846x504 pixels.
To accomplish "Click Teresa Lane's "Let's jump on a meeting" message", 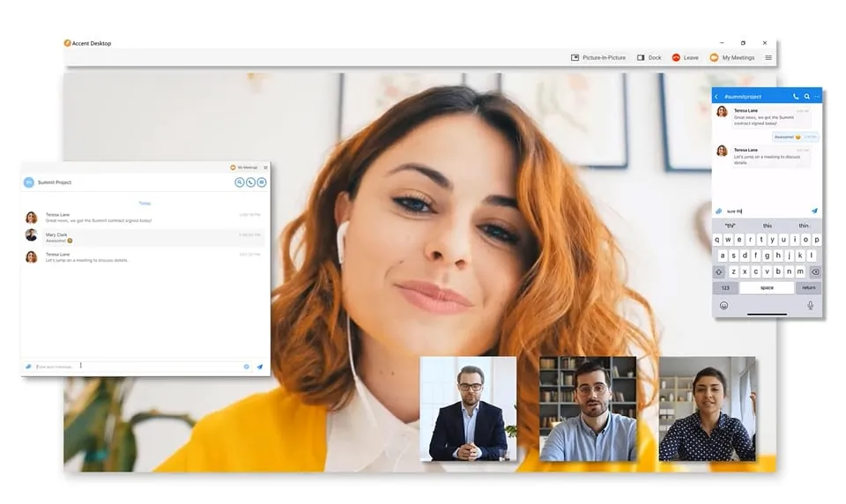I will tap(87, 260).
